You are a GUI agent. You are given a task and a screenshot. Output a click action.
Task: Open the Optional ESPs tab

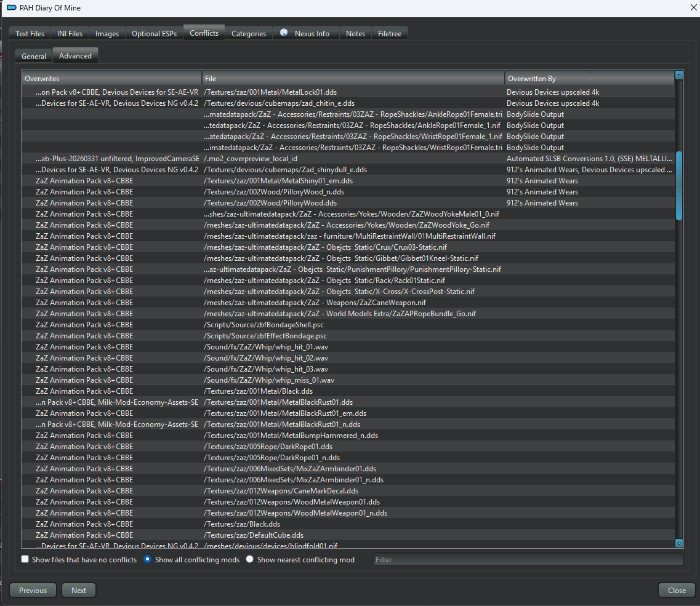tap(154, 33)
